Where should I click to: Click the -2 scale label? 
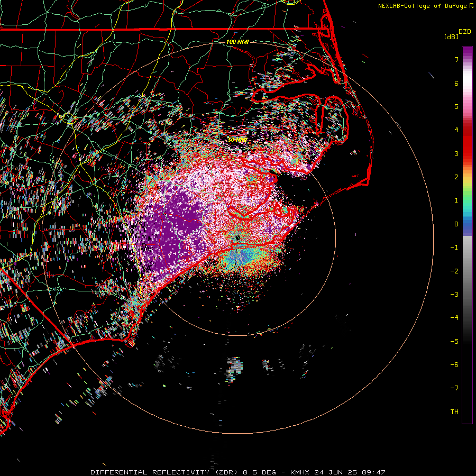454,271
